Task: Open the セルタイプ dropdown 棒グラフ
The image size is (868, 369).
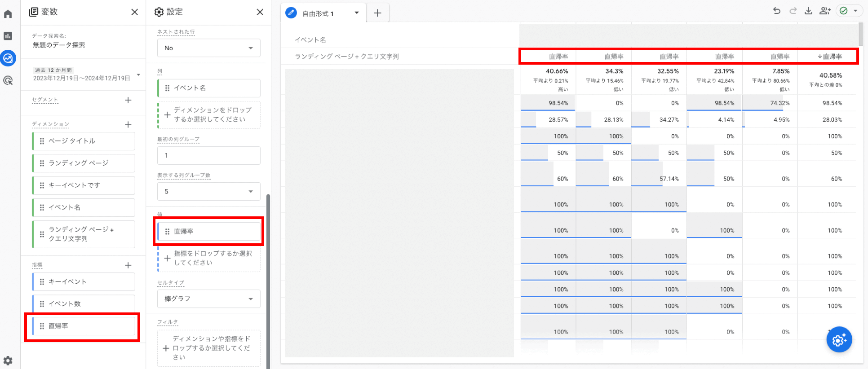Action: pyautogui.click(x=208, y=299)
